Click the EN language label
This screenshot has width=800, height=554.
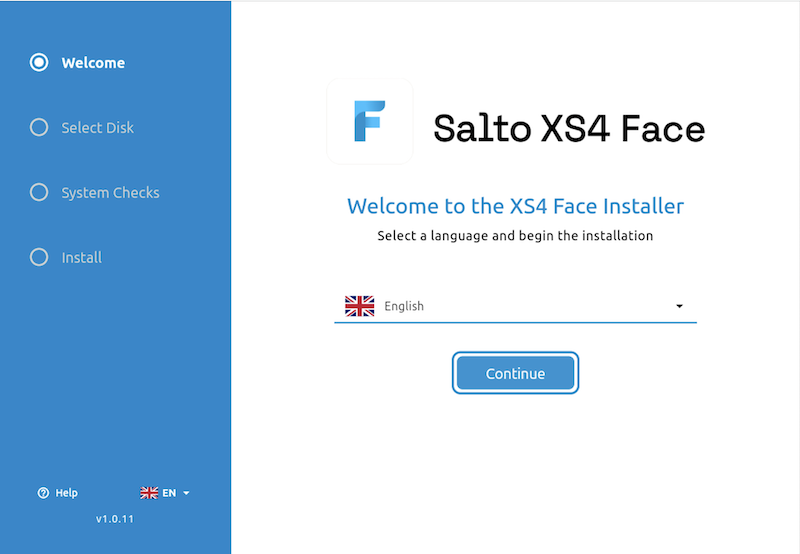click(x=169, y=493)
